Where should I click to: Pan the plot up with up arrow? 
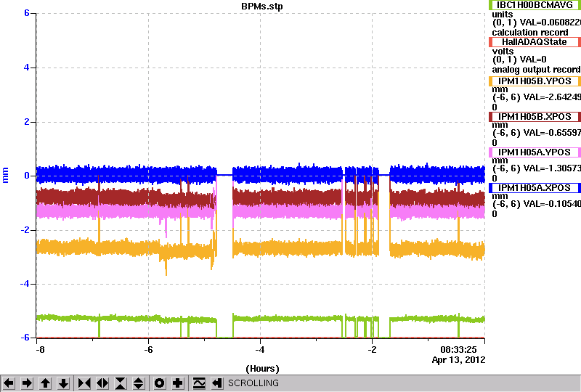pos(45,383)
